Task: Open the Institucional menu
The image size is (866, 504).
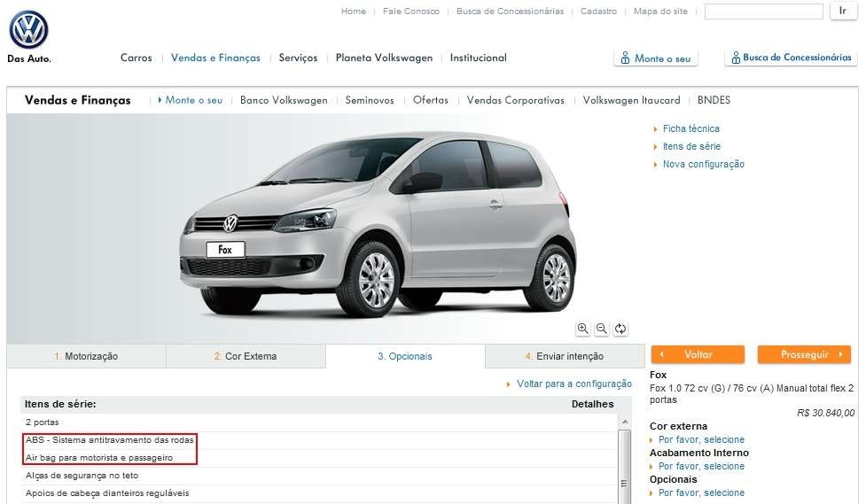Action: coord(479,58)
